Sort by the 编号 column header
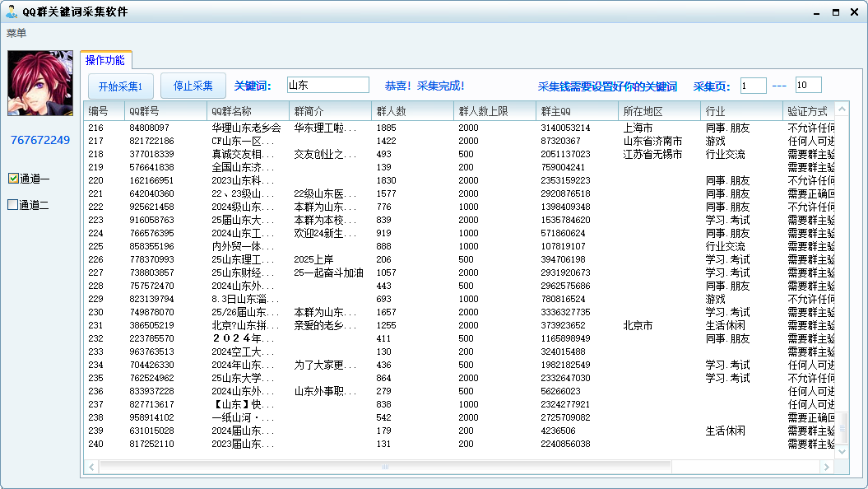Viewport: 868px width, 489px height. click(x=104, y=111)
